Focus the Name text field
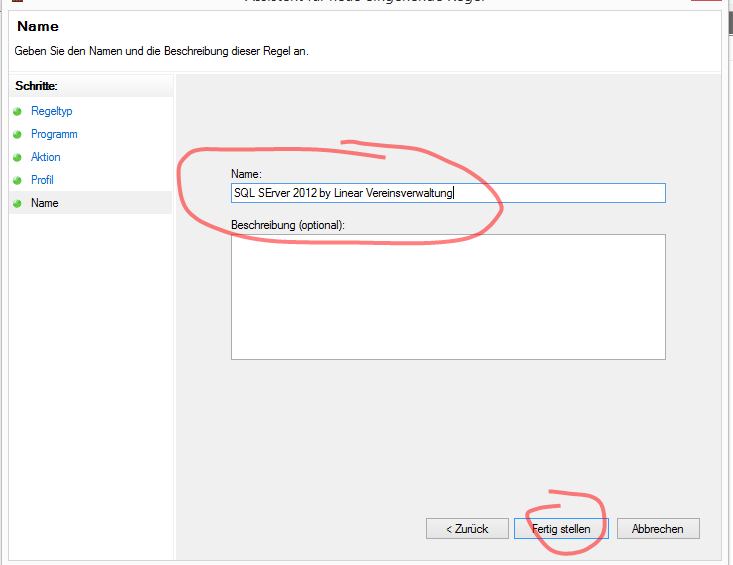The height and width of the screenshot is (565, 733). (448, 193)
